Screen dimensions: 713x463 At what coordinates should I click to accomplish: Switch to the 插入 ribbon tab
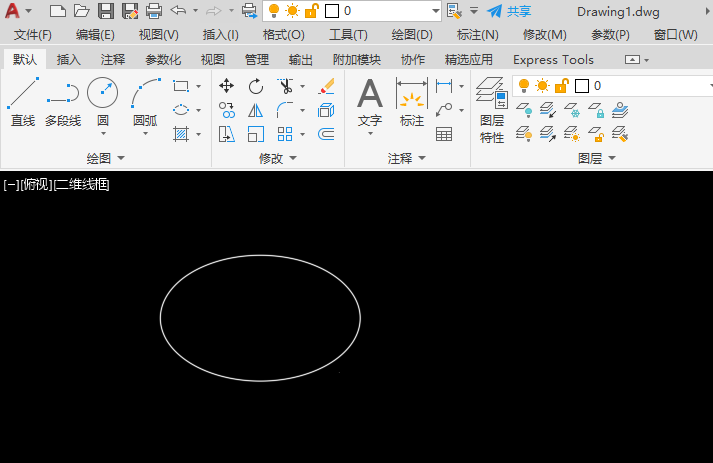pyautogui.click(x=69, y=60)
